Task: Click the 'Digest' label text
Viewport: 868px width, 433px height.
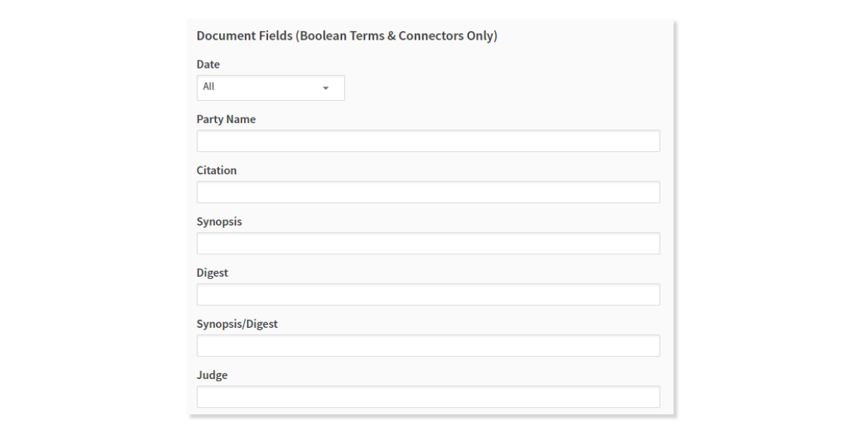Action: click(x=212, y=273)
